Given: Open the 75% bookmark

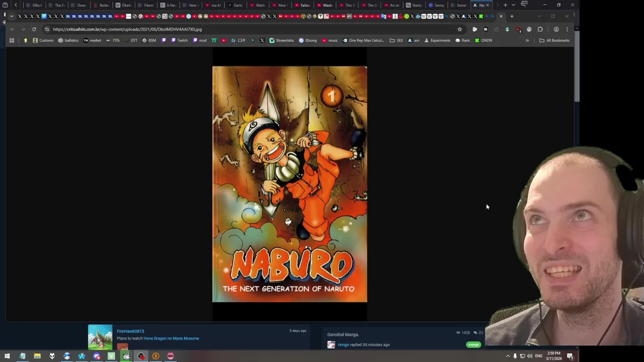Looking at the screenshot, I should pyautogui.click(x=113, y=40).
